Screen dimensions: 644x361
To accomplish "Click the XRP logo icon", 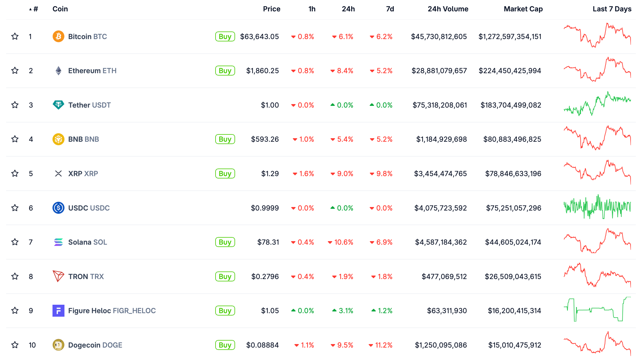I will click(x=58, y=174).
